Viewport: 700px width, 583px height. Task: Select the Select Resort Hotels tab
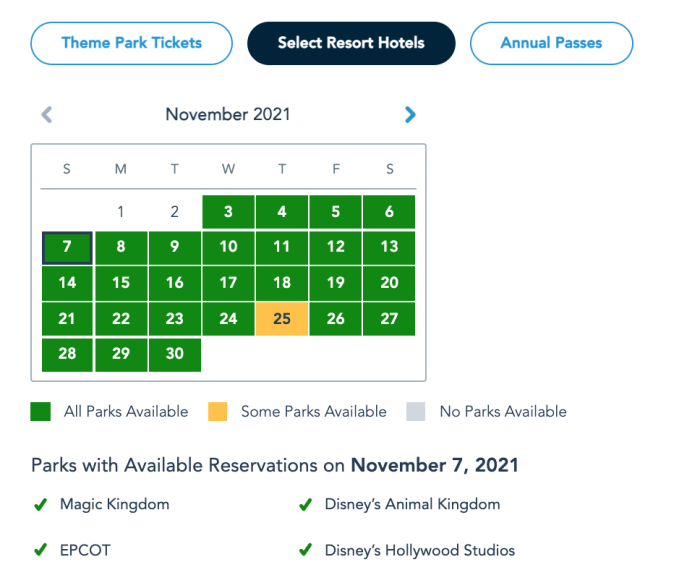[x=351, y=43]
